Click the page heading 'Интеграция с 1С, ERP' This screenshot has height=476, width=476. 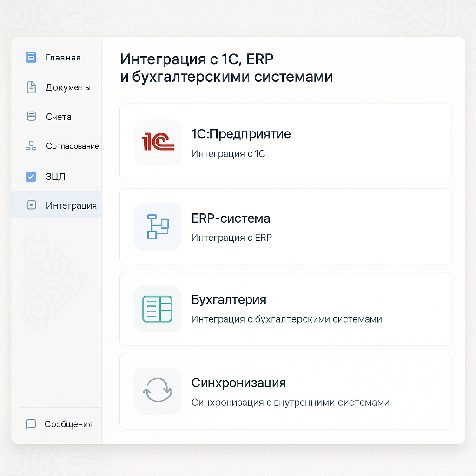(197, 59)
